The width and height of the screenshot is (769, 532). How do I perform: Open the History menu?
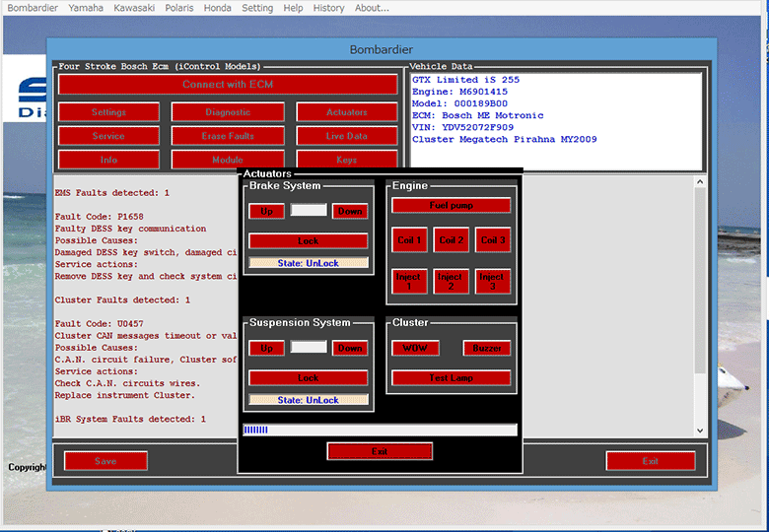pyautogui.click(x=328, y=8)
